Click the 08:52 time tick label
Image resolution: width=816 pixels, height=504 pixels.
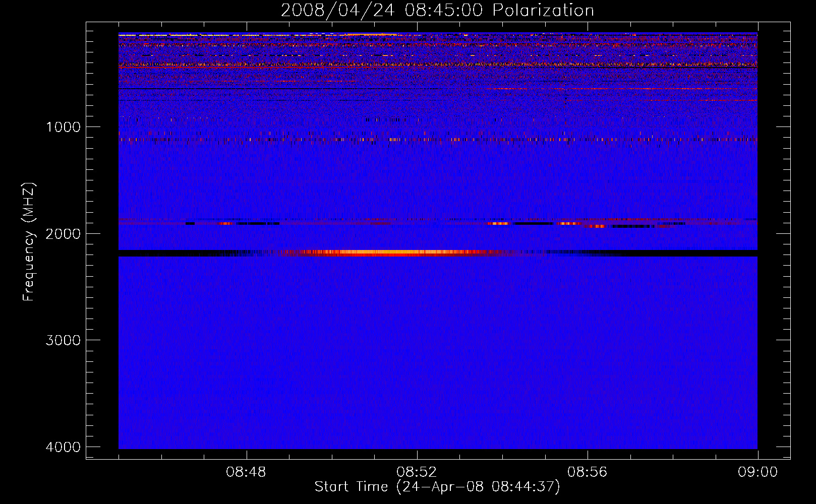pyautogui.click(x=417, y=472)
